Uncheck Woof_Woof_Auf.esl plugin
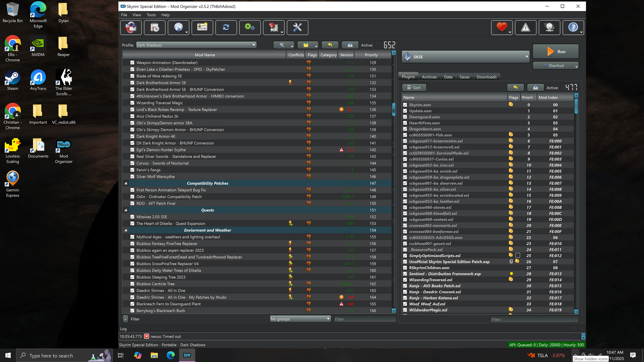 coord(405,304)
